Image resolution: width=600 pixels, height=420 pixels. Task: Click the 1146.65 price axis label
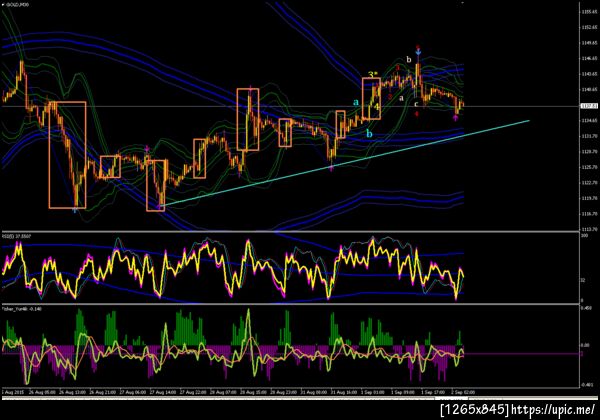[x=589, y=58]
